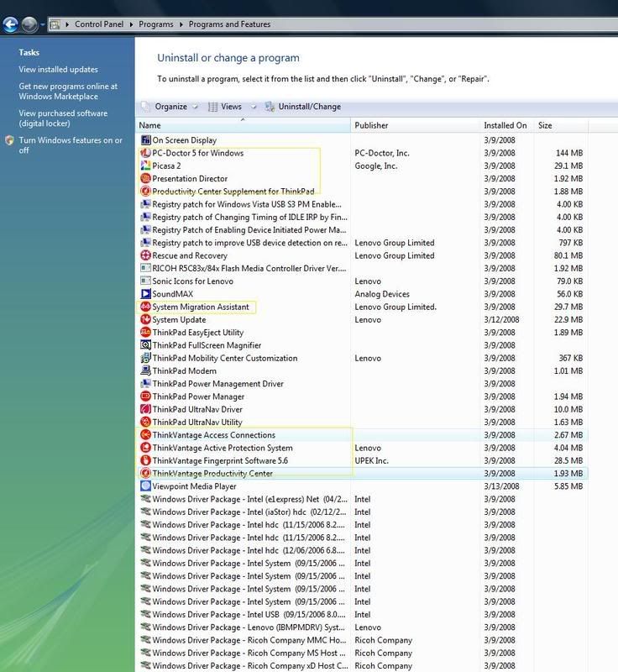The width and height of the screenshot is (618, 672).
Task: Open View installed updates link
Action: tap(58, 70)
